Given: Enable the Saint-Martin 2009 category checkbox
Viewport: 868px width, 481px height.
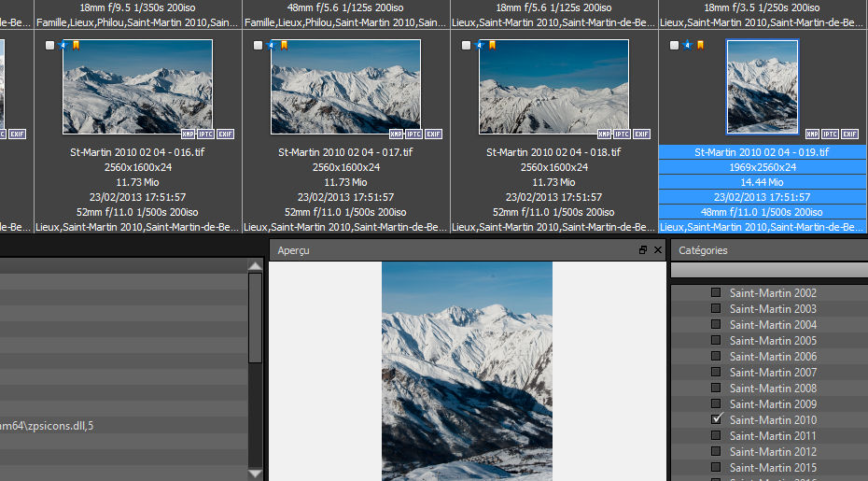Looking at the screenshot, I should click(716, 403).
